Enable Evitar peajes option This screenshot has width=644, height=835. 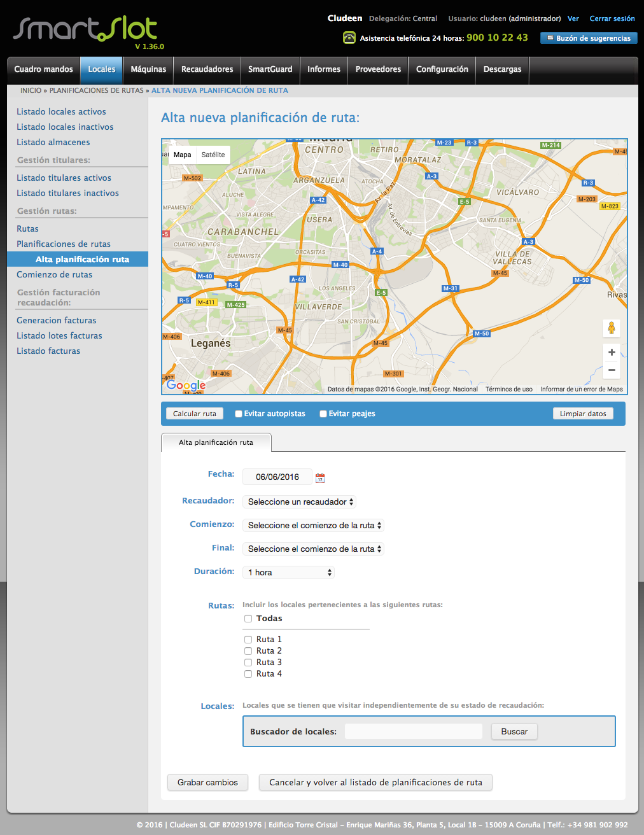[x=323, y=414]
